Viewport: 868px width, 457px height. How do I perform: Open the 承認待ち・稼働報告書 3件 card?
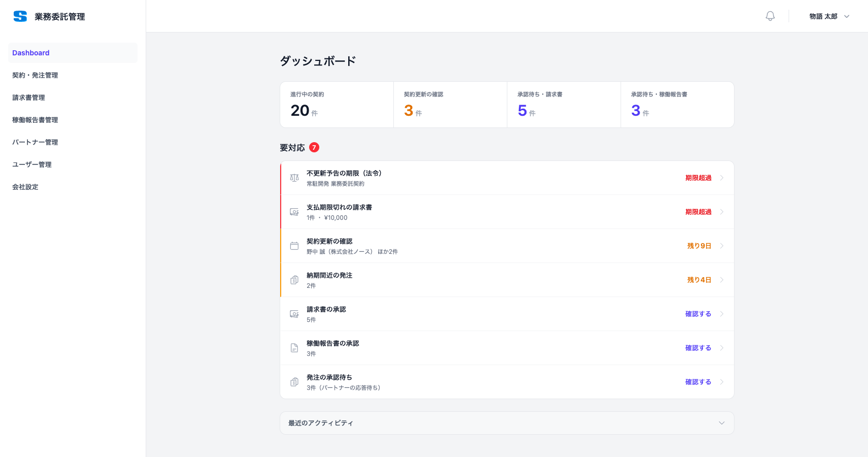click(677, 105)
